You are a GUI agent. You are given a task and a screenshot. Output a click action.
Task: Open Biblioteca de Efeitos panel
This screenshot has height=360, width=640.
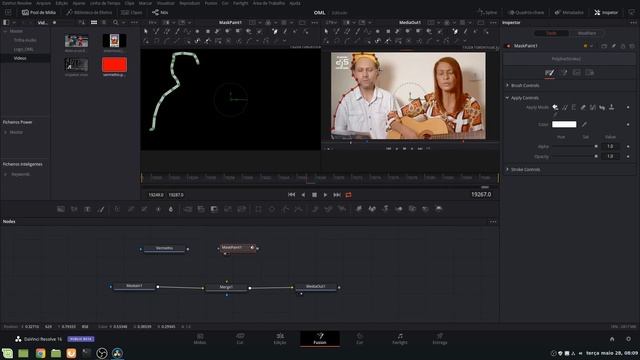(x=89, y=12)
